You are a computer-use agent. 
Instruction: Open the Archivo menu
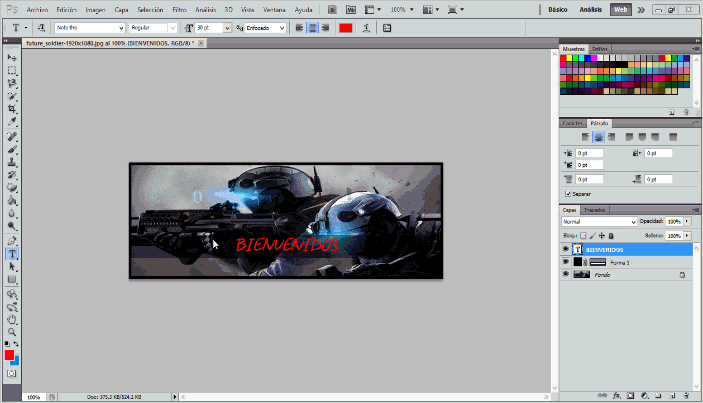pos(37,9)
